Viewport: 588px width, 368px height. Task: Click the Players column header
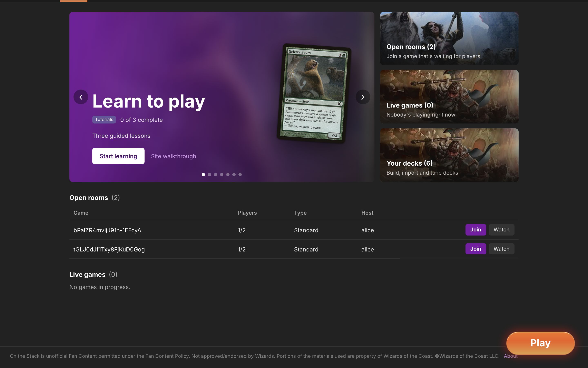tap(247, 213)
